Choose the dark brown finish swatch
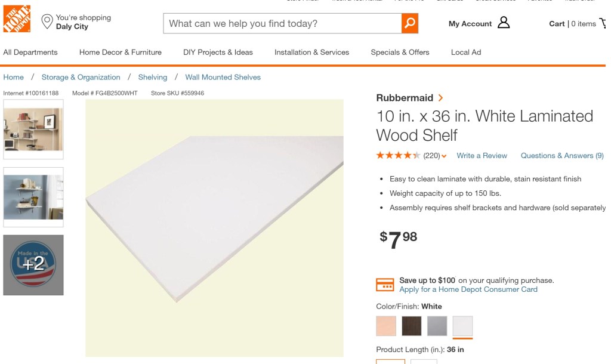611x364 pixels. [x=412, y=326]
